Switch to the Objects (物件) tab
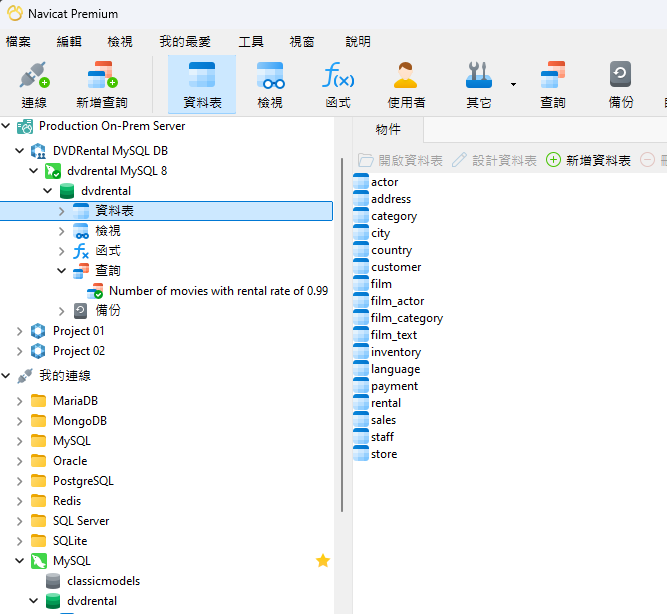Image resolution: width=667 pixels, height=614 pixels. click(388, 129)
